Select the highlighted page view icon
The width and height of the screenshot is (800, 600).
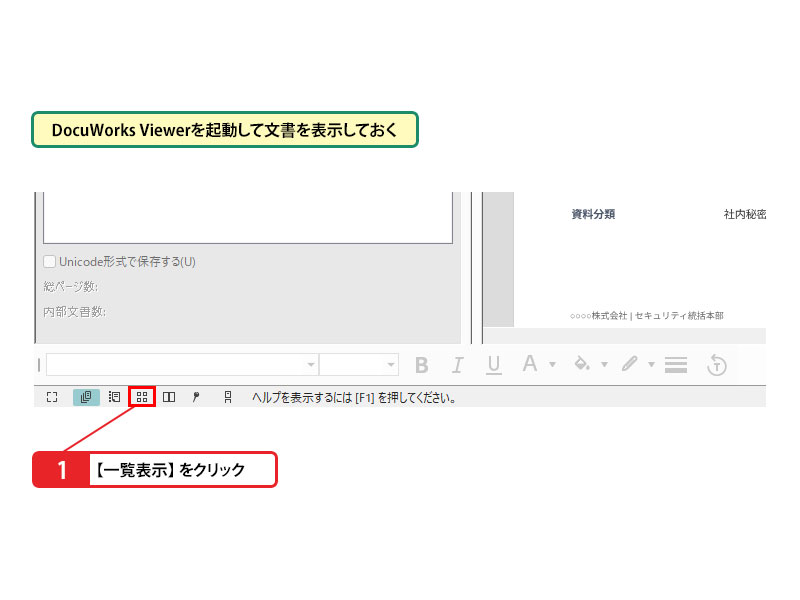pos(86,397)
